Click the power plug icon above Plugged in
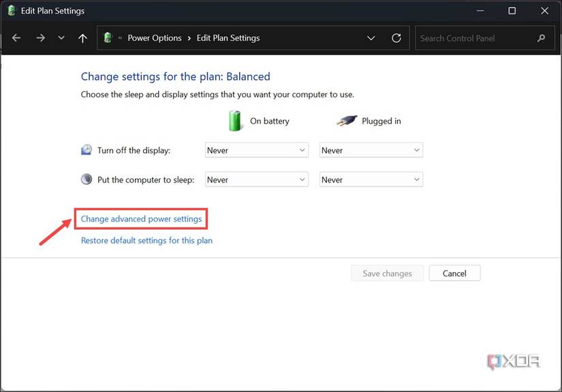The image size is (562, 392). click(346, 120)
